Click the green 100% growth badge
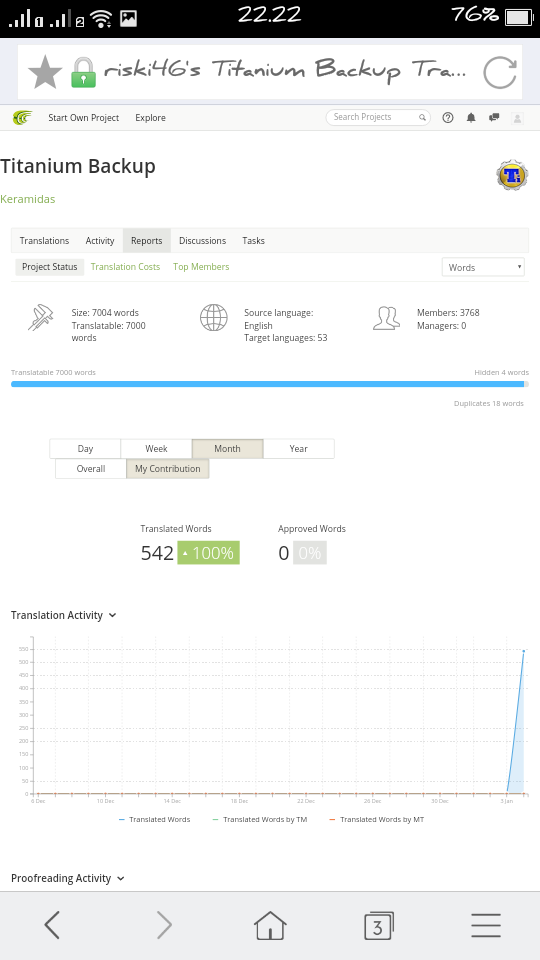 [x=209, y=553]
